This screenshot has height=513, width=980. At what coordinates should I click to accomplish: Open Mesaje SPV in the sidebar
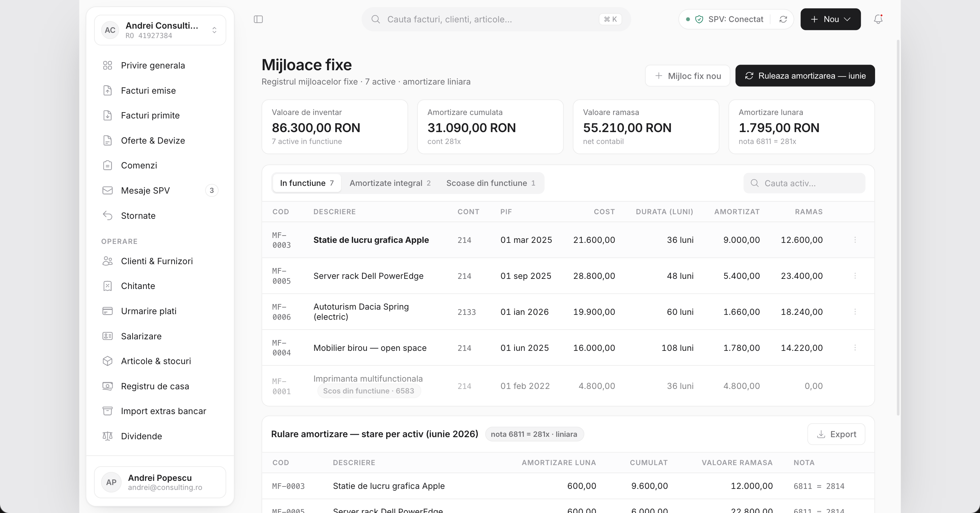click(x=160, y=190)
